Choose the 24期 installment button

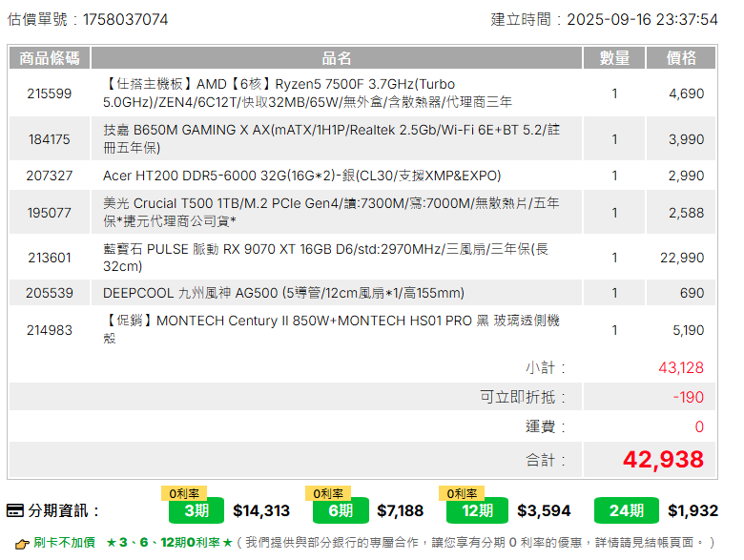[627, 510]
